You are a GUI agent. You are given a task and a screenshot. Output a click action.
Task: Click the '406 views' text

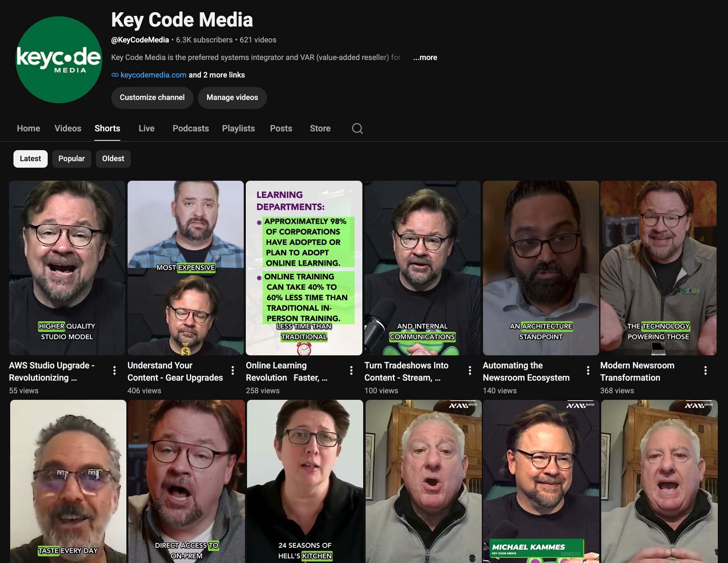click(144, 391)
